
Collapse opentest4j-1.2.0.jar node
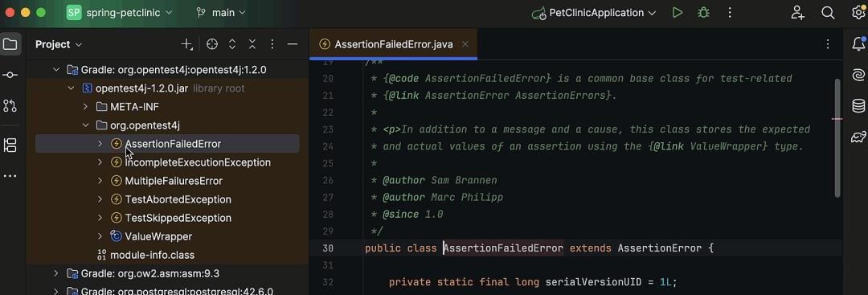pyautogui.click(x=71, y=88)
